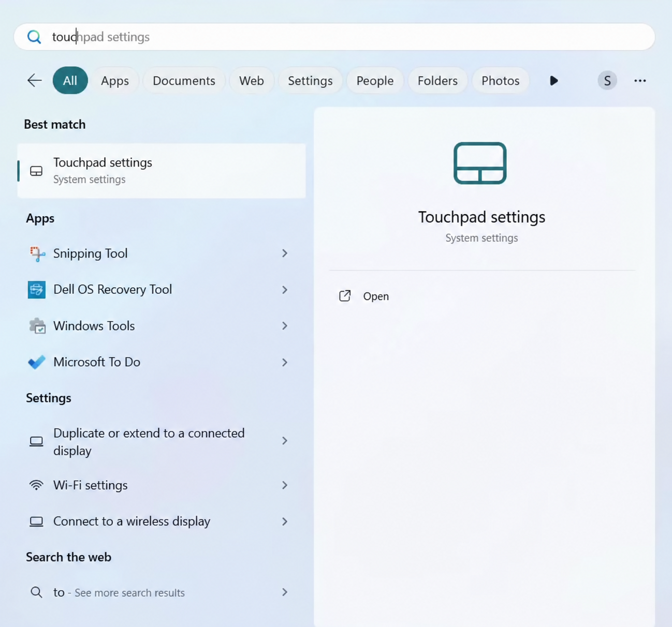Expand the Connect to a wireless display chevron
Image resolution: width=672 pixels, height=627 pixels.
(x=285, y=521)
